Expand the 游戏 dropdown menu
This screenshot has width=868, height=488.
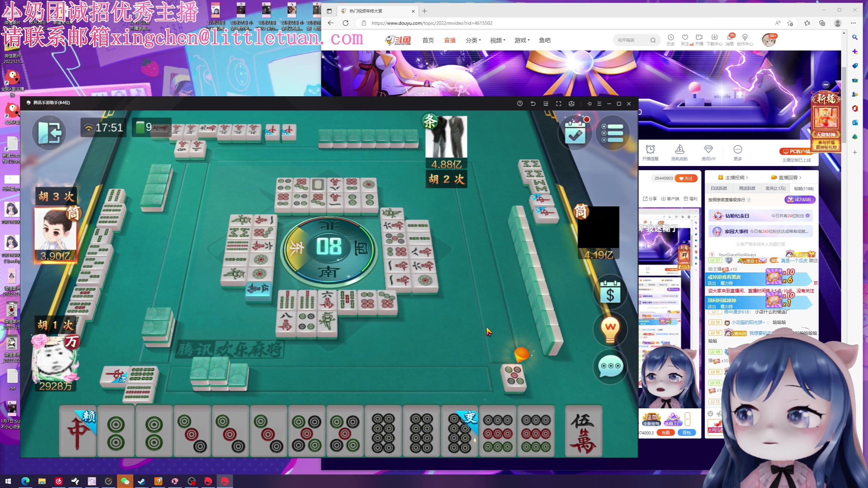click(522, 40)
